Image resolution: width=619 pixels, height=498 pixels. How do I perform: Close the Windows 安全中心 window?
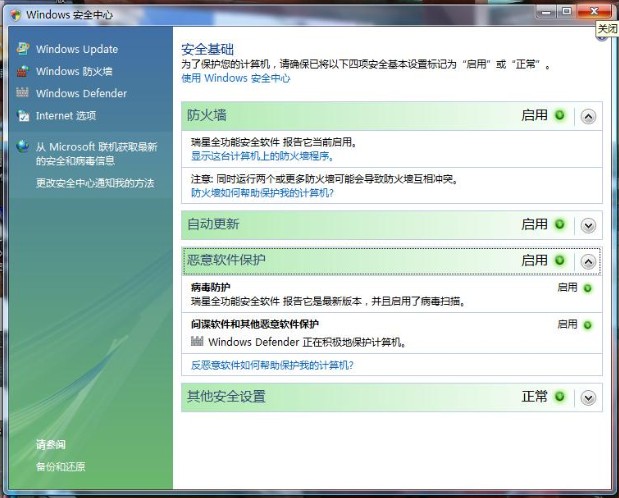(594, 11)
